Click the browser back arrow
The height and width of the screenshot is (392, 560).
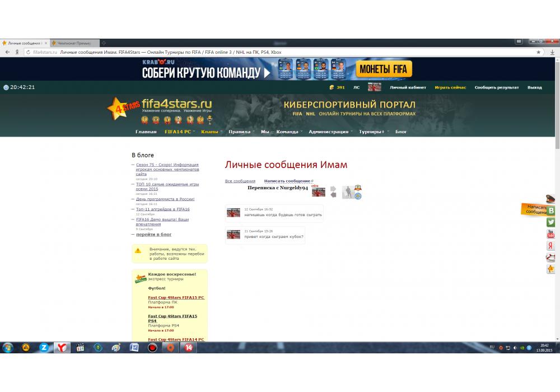[7, 52]
